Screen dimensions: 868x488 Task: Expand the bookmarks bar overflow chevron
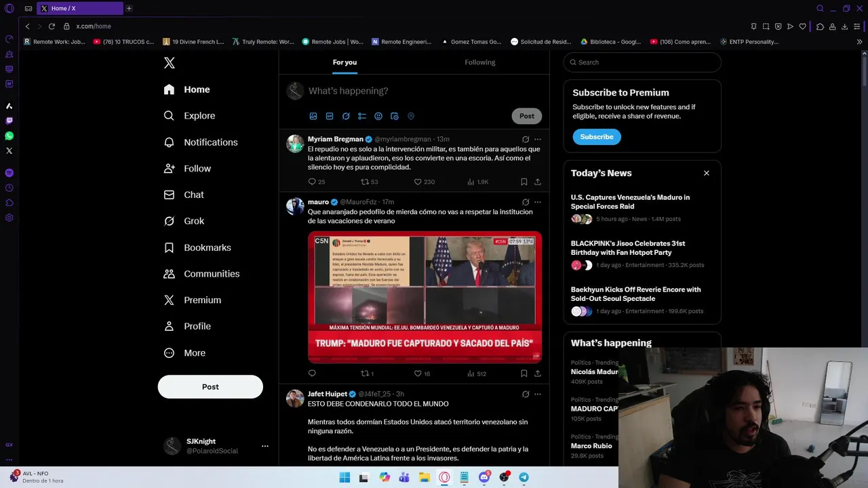coord(859,42)
